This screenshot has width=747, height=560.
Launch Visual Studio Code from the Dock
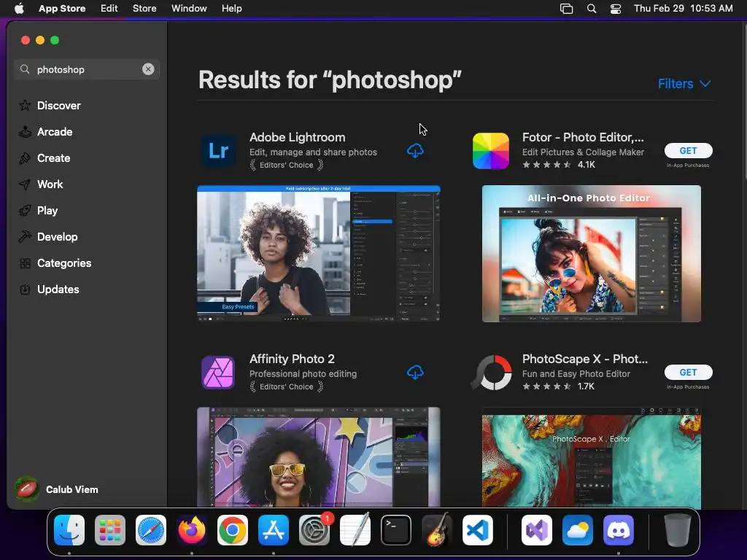pos(478,530)
